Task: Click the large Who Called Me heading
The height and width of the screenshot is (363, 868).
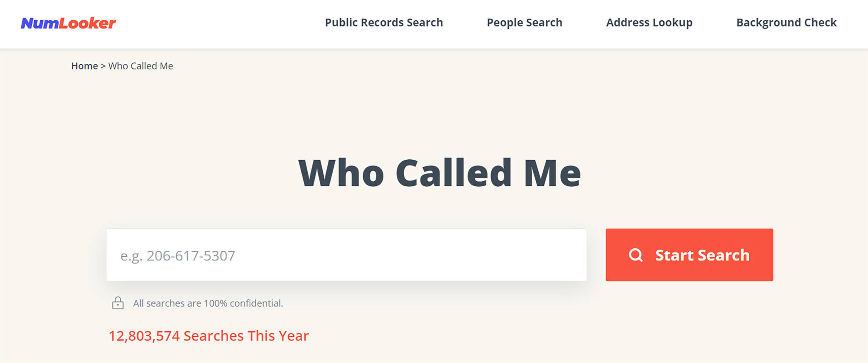Action: [x=440, y=172]
